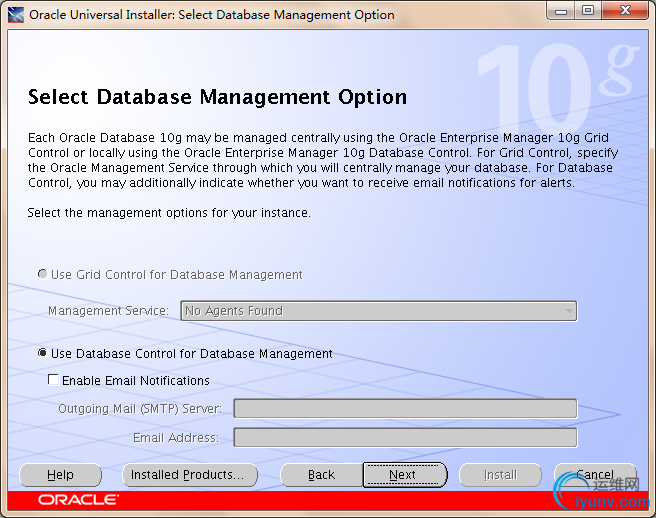The height and width of the screenshot is (518, 656).
Task: Cancel the Oracle installation
Action: pyautogui.click(x=595, y=475)
